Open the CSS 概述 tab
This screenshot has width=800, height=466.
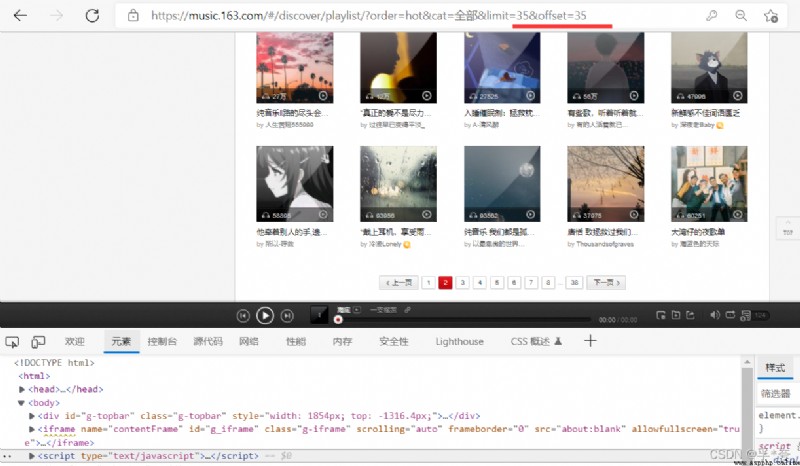coord(536,341)
